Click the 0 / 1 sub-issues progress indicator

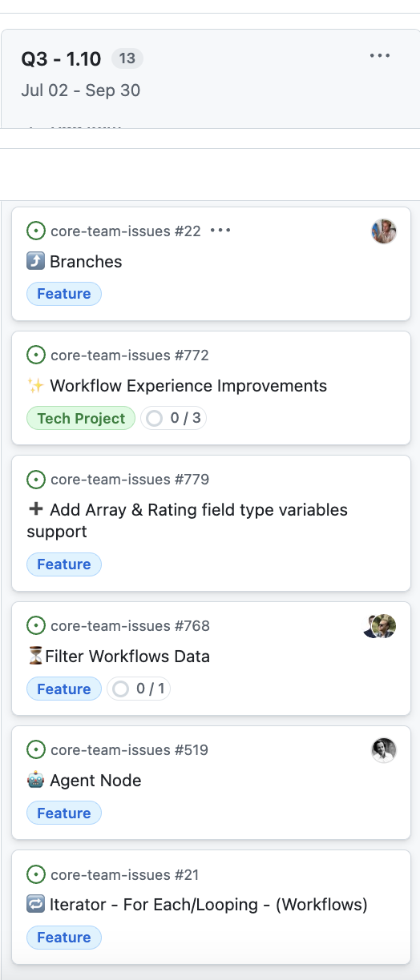[x=139, y=689]
